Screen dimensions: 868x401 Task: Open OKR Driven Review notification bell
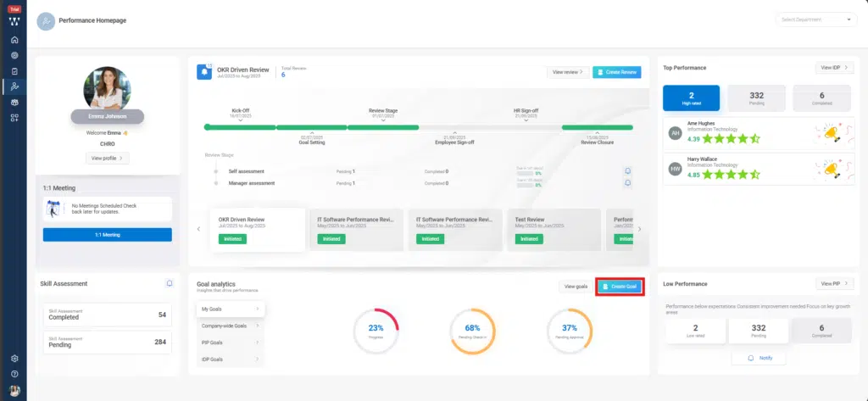(204, 72)
